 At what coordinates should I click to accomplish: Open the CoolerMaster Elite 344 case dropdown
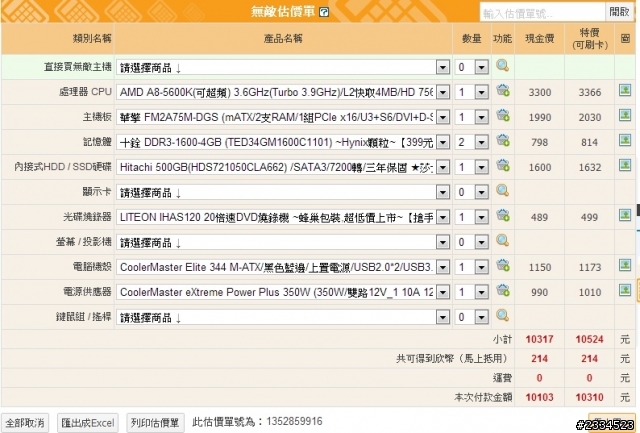click(x=283, y=267)
